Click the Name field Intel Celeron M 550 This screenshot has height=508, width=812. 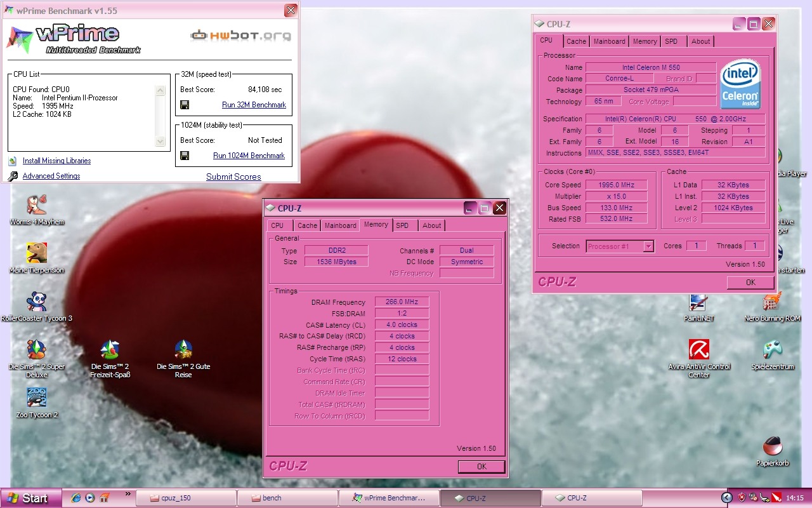651,67
